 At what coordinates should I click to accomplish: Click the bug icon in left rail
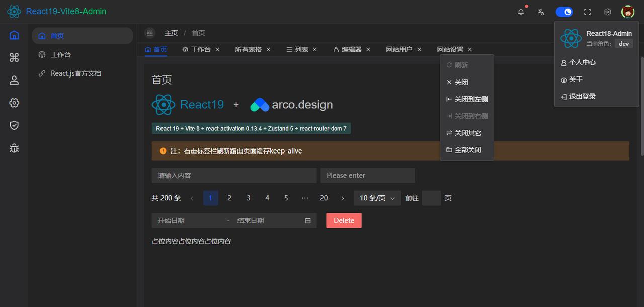click(14, 148)
